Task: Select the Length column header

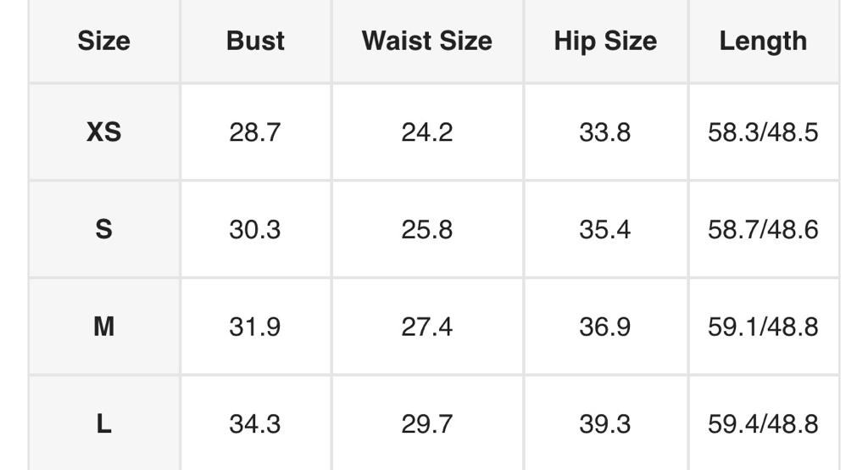Action: [x=763, y=41]
